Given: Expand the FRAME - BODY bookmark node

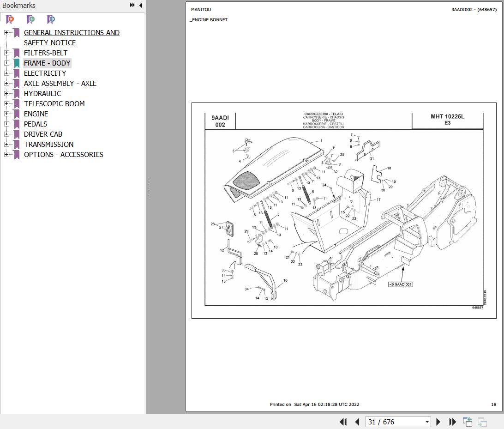Looking at the screenshot, I should [x=6, y=63].
